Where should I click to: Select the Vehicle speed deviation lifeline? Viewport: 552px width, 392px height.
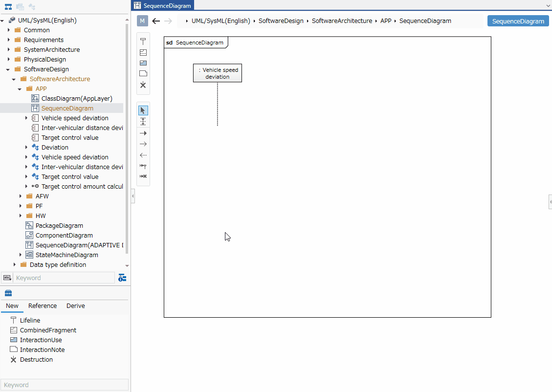218,73
